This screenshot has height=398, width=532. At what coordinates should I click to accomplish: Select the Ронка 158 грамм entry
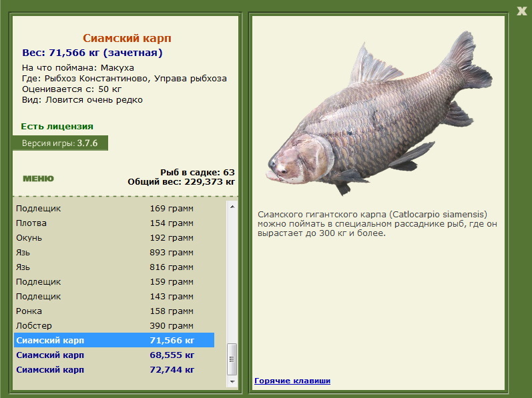coord(114,311)
